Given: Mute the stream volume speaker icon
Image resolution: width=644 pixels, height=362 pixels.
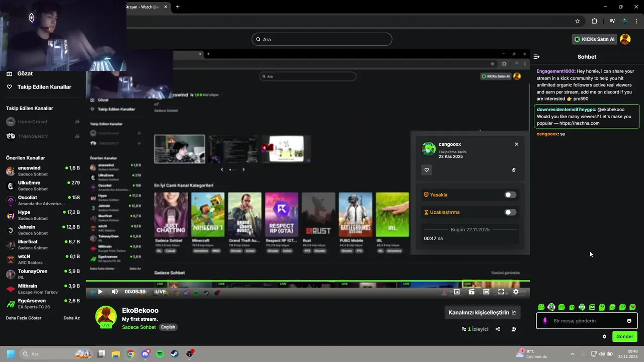Looking at the screenshot, I should (x=115, y=292).
